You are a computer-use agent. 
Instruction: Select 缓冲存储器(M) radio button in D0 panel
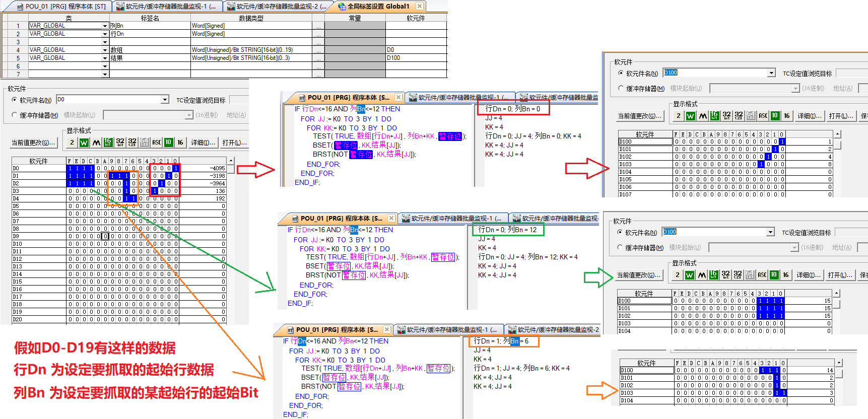15,115
